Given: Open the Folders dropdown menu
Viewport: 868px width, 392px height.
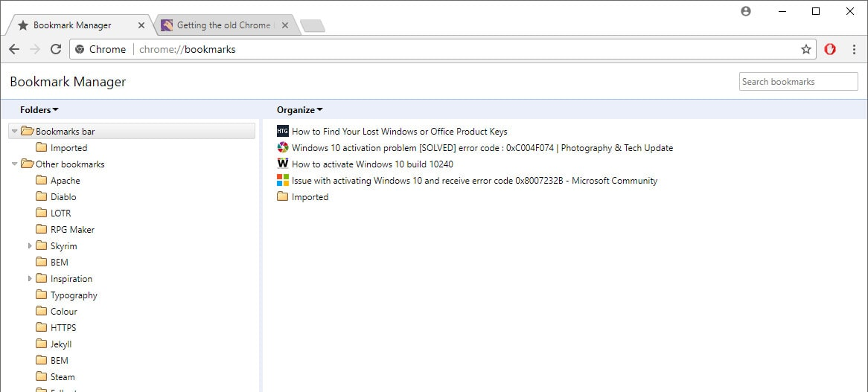Looking at the screenshot, I should 39,110.
